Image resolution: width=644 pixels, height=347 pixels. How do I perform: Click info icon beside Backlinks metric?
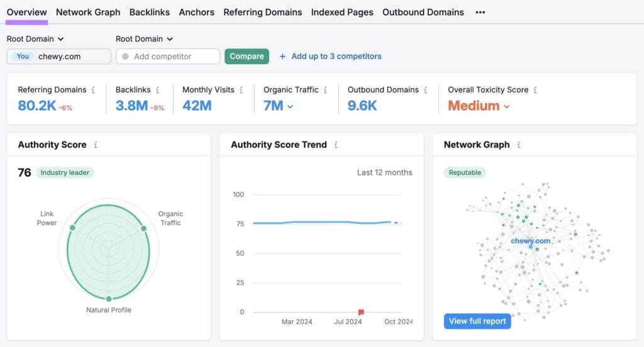(157, 90)
